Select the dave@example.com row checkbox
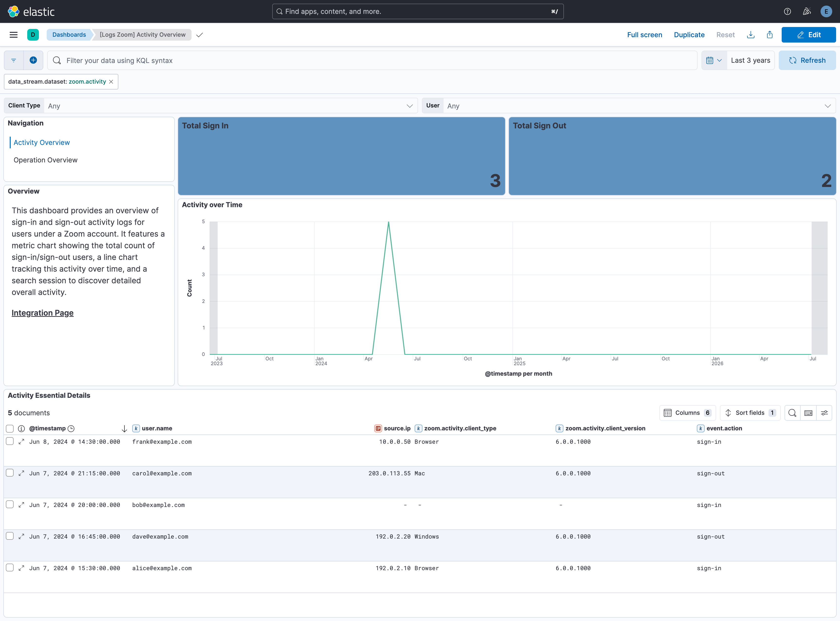 click(10, 536)
